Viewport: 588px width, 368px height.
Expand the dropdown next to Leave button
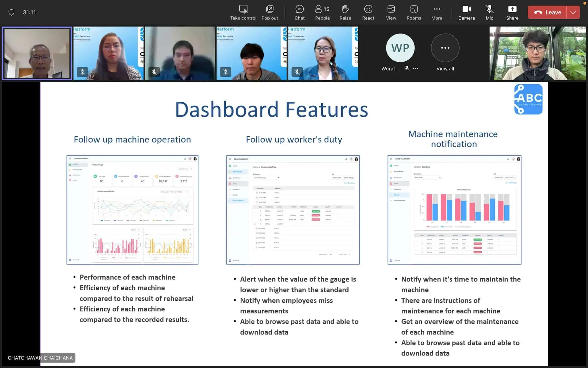coord(573,12)
